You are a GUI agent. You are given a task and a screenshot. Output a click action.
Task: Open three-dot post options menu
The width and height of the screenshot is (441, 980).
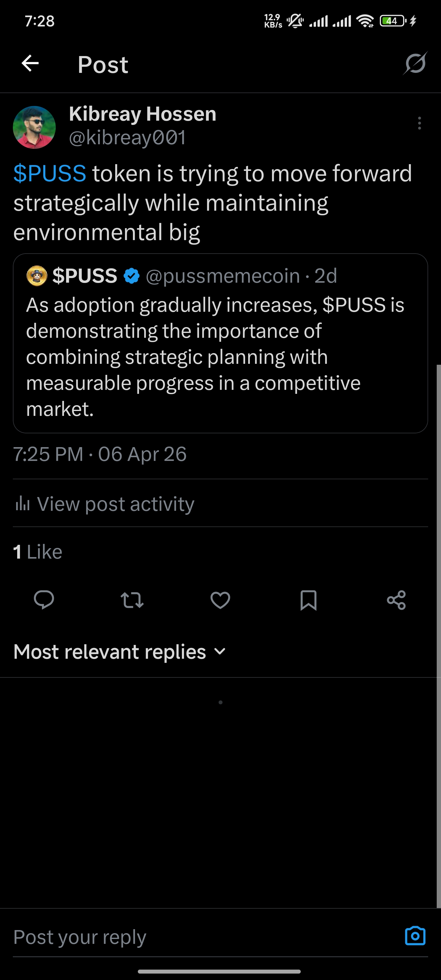pyautogui.click(x=419, y=123)
